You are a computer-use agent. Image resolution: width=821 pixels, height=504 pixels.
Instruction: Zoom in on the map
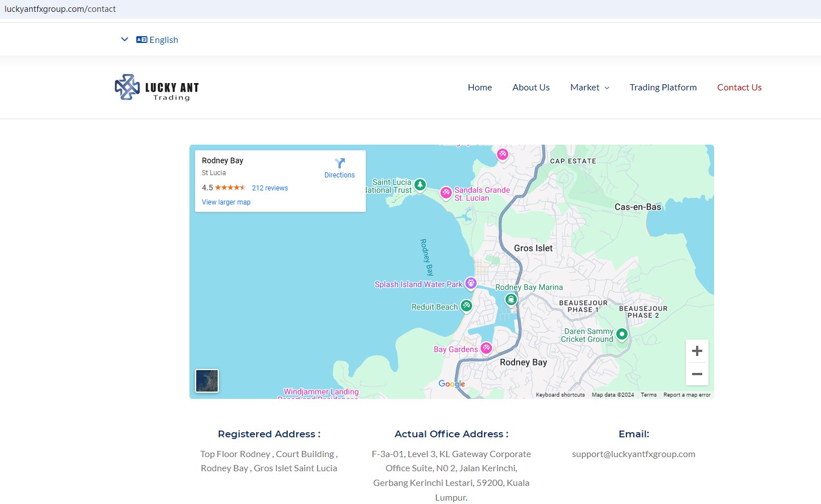[x=697, y=351]
